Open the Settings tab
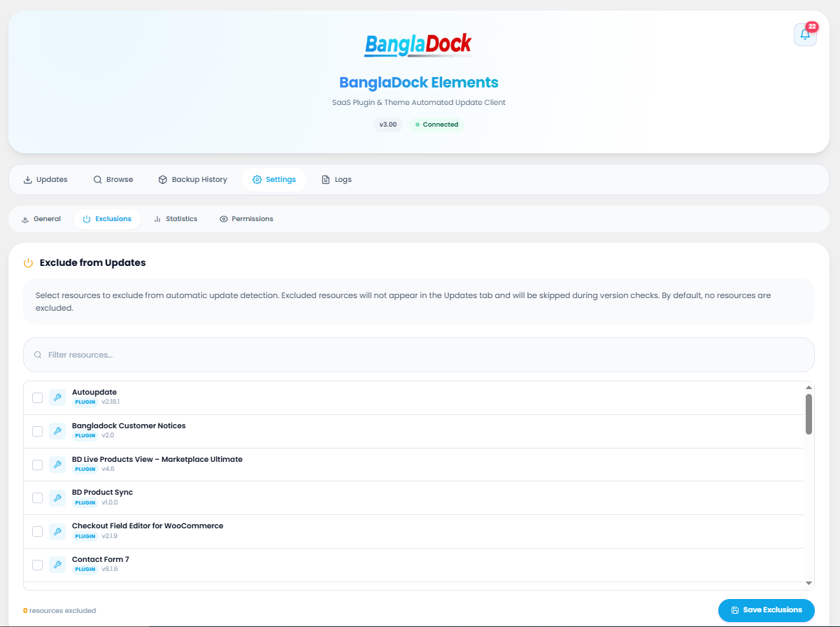The width and height of the screenshot is (840, 627). coord(274,180)
